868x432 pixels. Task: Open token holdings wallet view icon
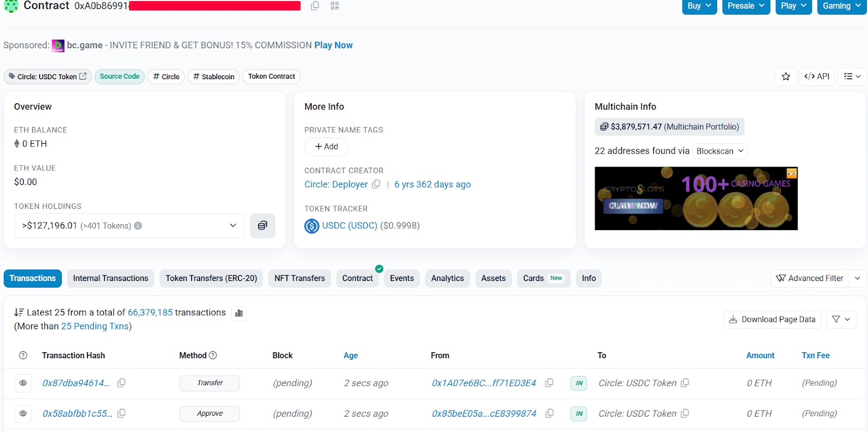pos(263,226)
